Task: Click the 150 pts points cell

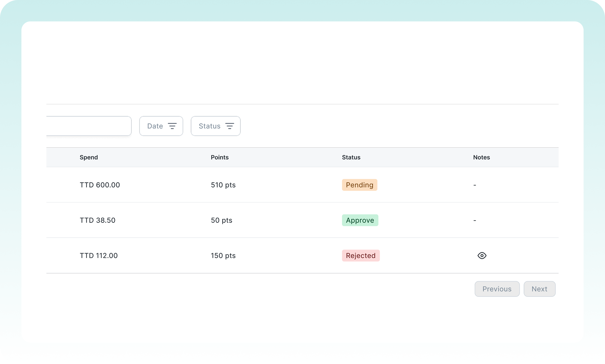Action: click(223, 256)
